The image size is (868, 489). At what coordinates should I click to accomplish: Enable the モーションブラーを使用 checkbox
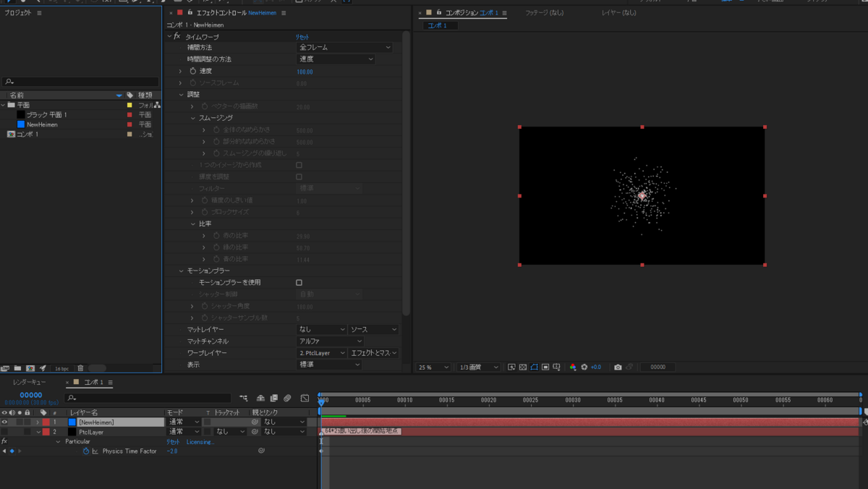click(299, 282)
